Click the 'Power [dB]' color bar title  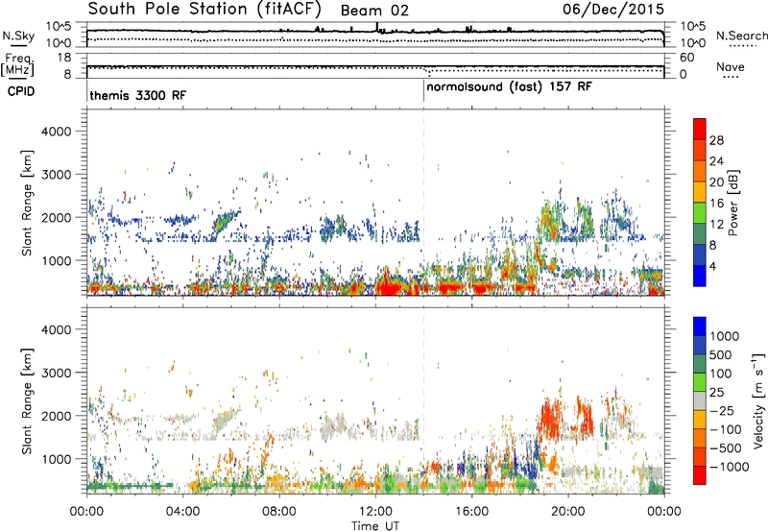[732, 203]
